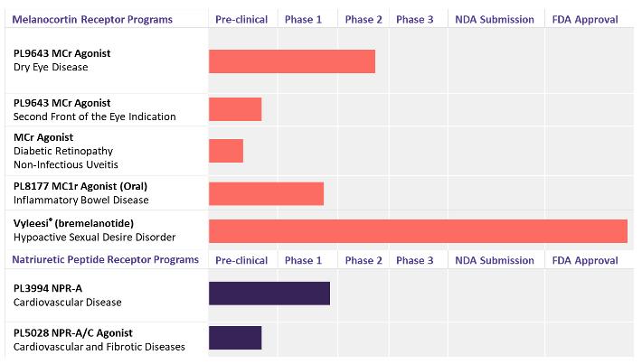Viewport: 642px width, 364px height.
Task: Open the PL3994 NPR-A Cardiovascular Disease program
Action: pos(67,294)
